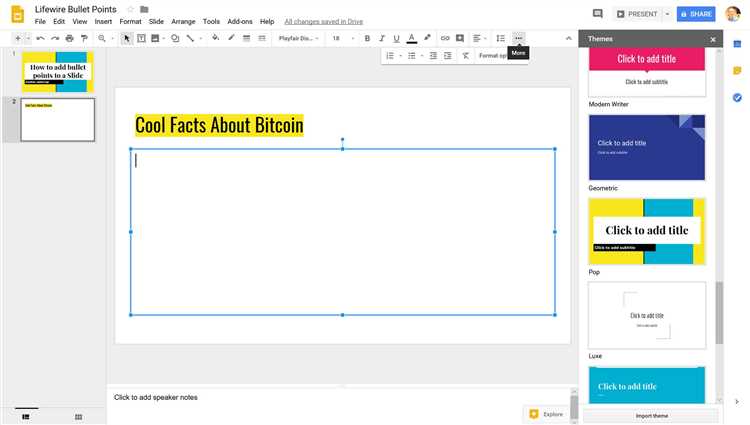Click the redo arrow icon

(55, 38)
